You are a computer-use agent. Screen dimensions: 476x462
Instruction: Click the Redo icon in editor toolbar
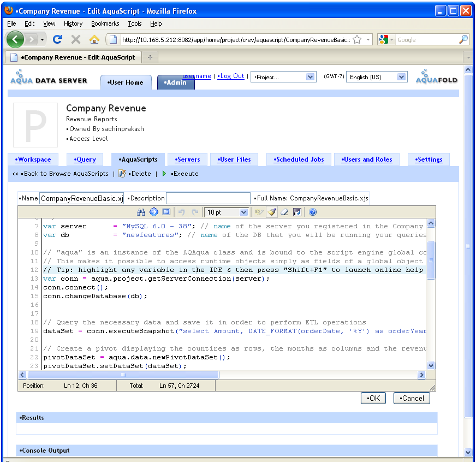pos(195,212)
